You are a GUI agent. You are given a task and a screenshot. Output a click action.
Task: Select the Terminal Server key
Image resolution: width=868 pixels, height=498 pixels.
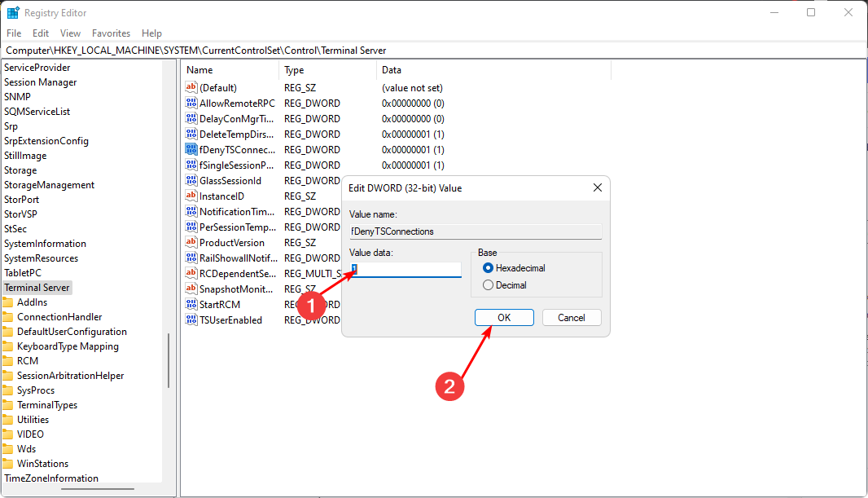(x=37, y=288)
